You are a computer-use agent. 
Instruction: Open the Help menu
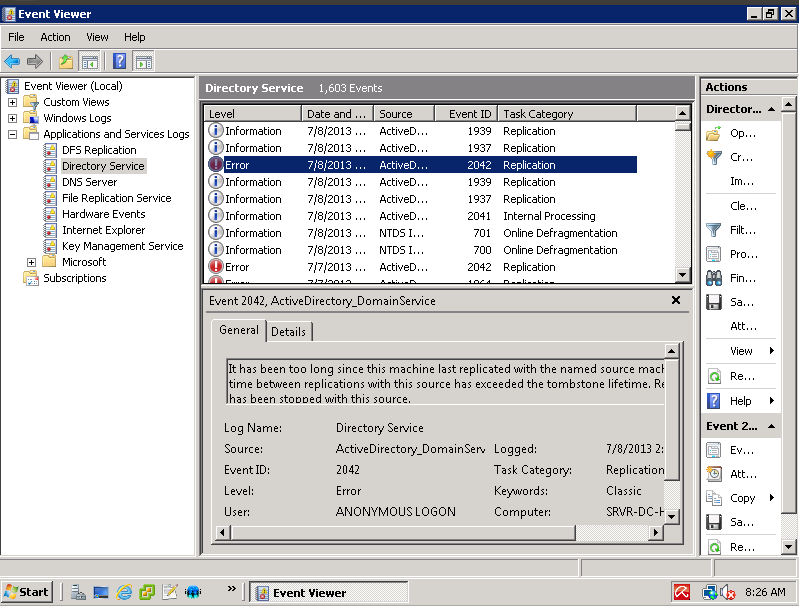pyautogui.click(x=135, y=37)
